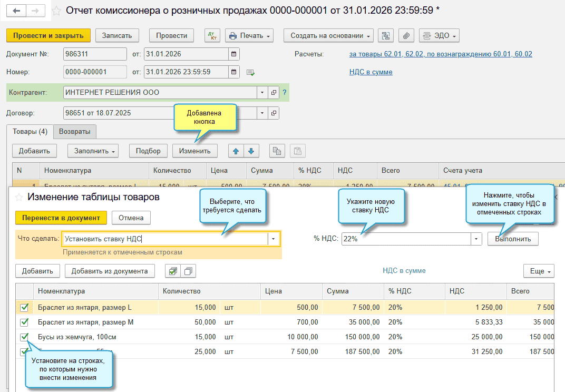Image resolution: width=565 pixels, height=392 pixels.
Task: Switch to the Возвраты tab
Action: [74, 131]
